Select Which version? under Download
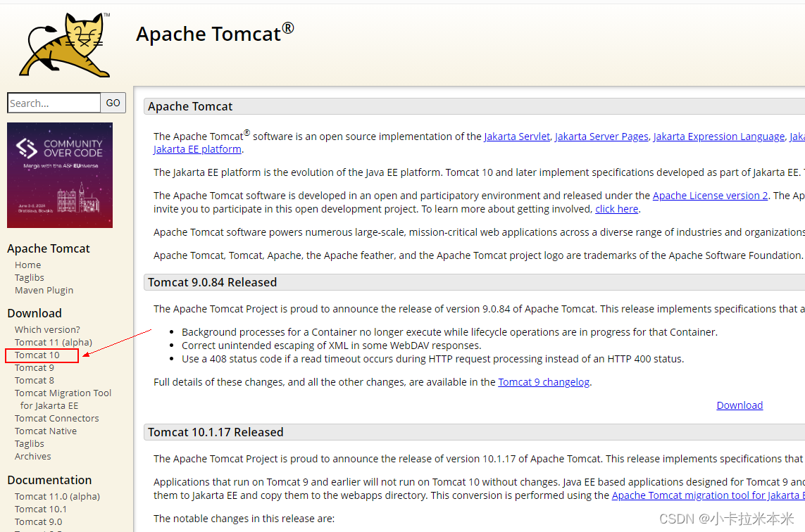Image resolution: width=805 pixels, height=532 pixels. click(47, 329)
